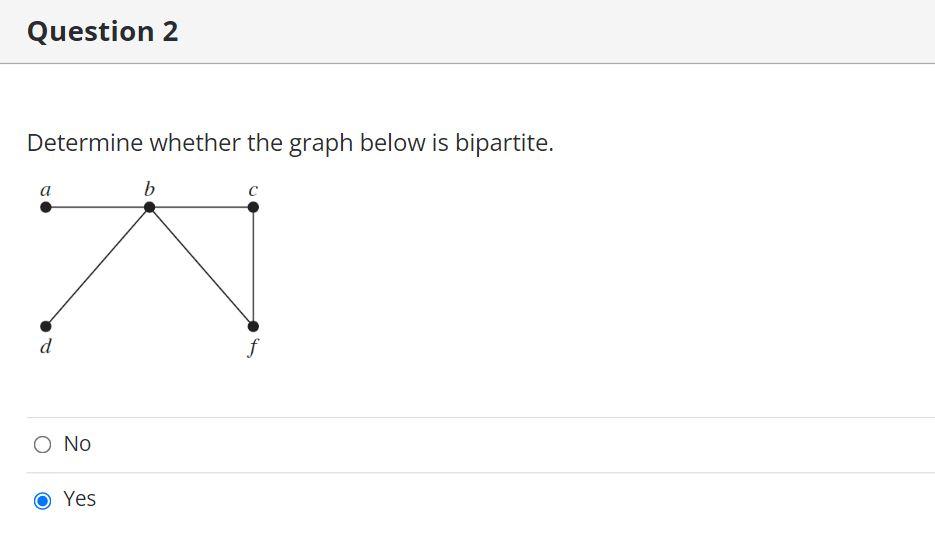Click vertex dot d in the graph
This screenshot has width=935, height=546.
pos(46,326)
